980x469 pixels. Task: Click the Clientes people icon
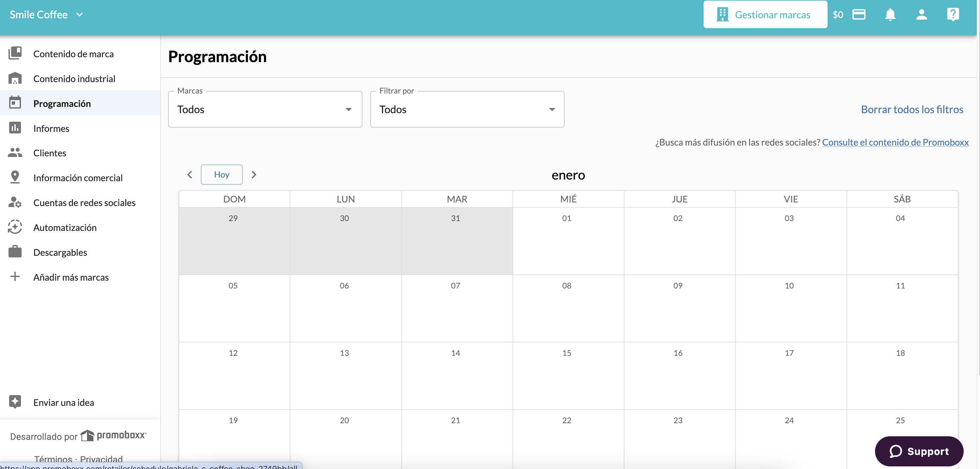tap(15, 152)
